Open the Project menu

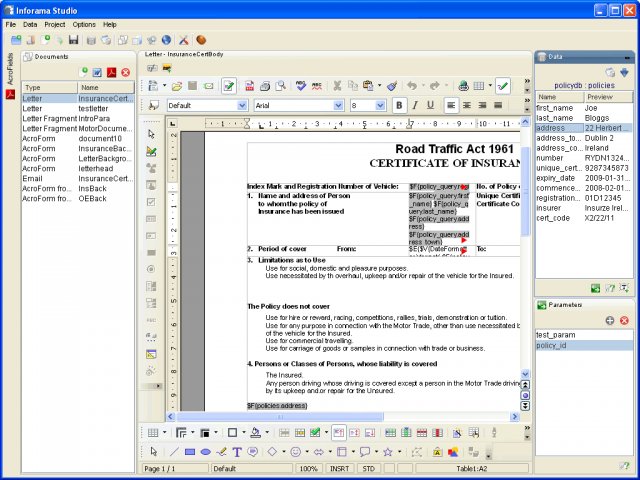pos(55,24)
